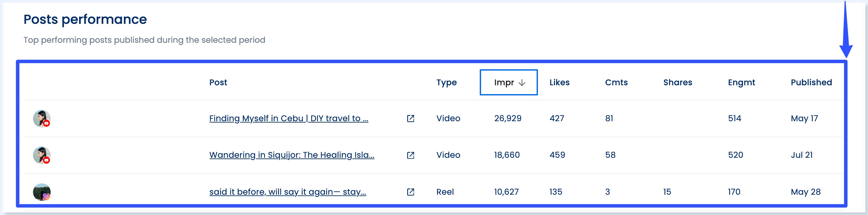
Task: Click the Posts performance heading
Action: pyautogui.click(x=85, y=19)
